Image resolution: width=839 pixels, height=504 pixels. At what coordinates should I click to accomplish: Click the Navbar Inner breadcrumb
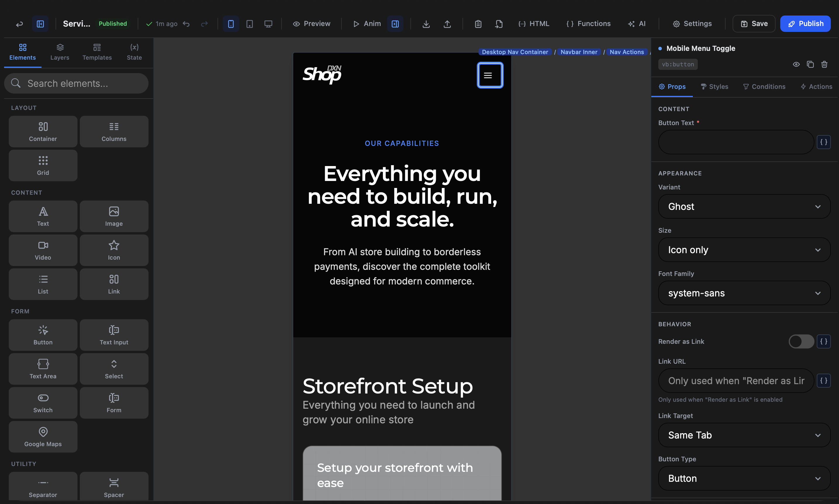point(579,52)
